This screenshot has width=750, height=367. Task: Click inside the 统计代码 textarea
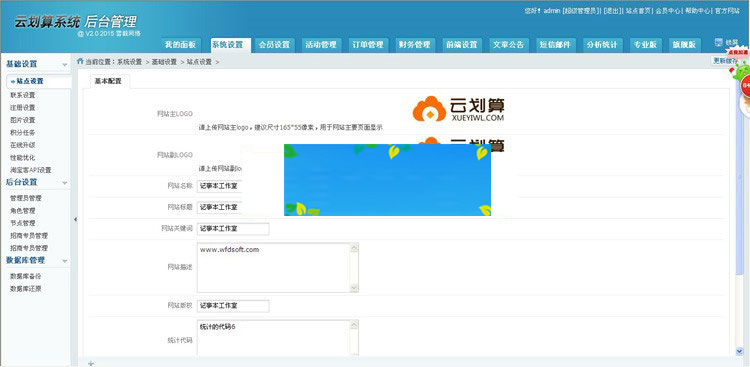[x=277, y=338]
